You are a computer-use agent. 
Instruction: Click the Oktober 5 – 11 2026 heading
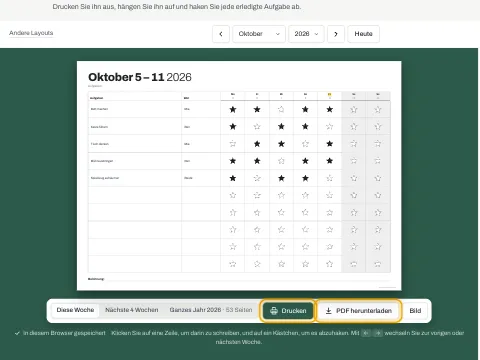tap(140, 77)
